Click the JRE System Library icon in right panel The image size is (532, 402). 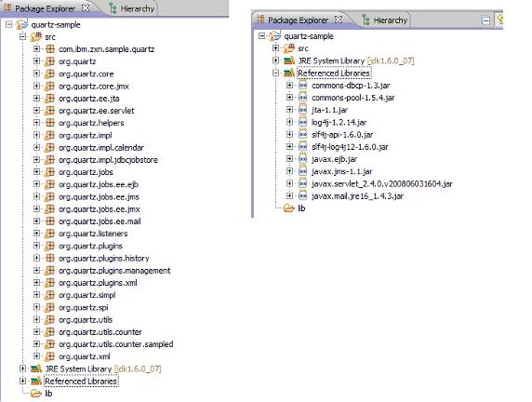[x=289, y=60]
